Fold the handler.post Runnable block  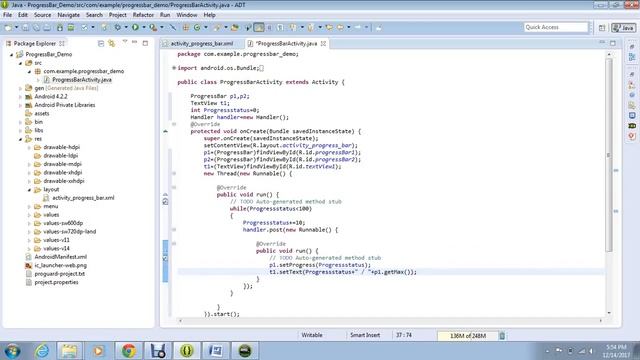coord(174,230)
